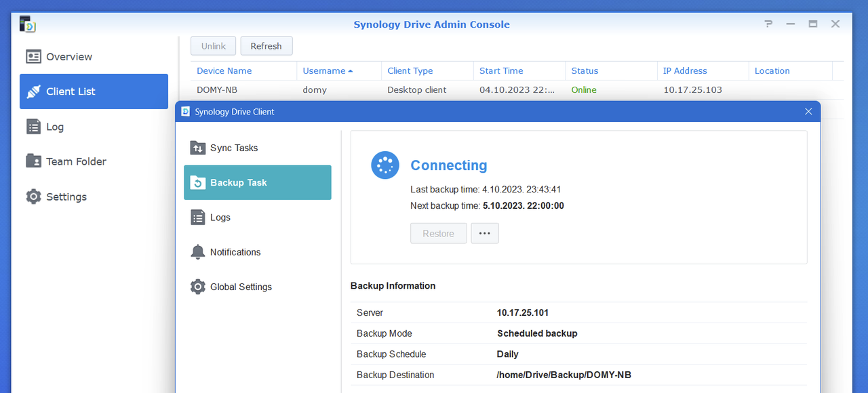
Task: Click the Connecting spinner icon
Action: coord(385,165)
